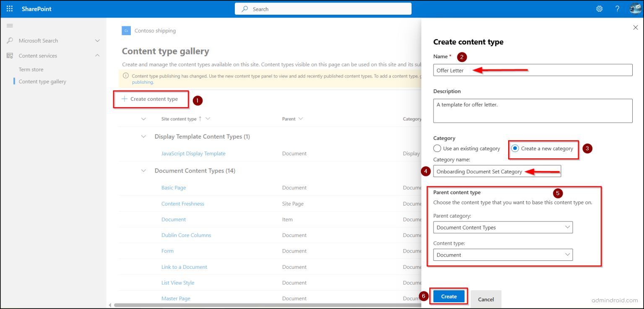Viewport: 644px width, 309px height.
Task: Collapse the Document Content Types section
Action: coord(143,170)
